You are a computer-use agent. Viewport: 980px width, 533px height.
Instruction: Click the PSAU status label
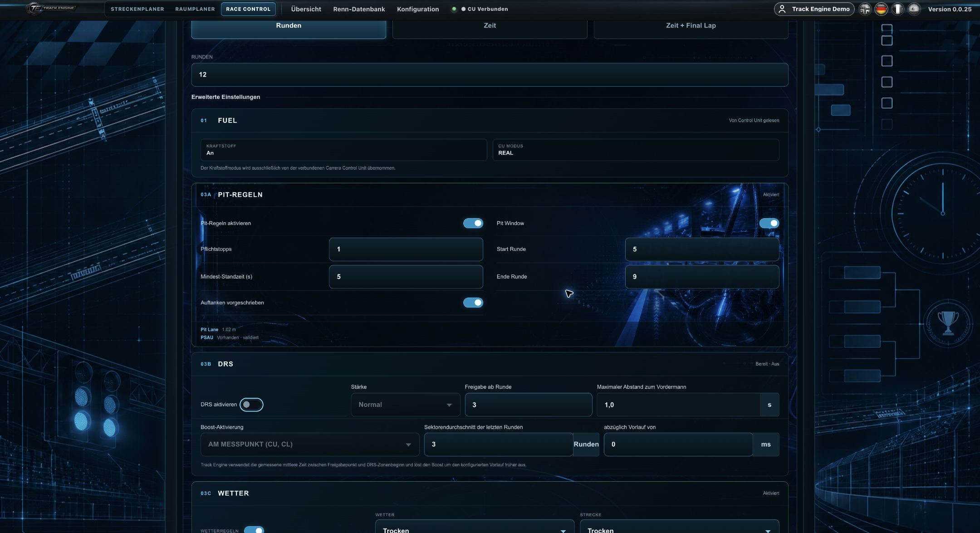click(207, 337)
